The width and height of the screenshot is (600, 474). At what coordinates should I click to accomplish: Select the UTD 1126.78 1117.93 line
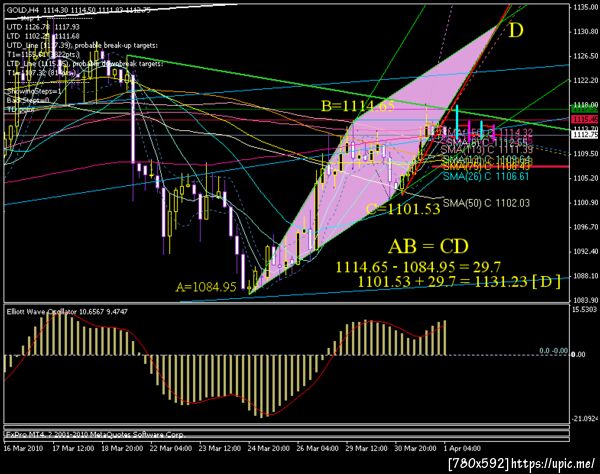coord(43,27)
